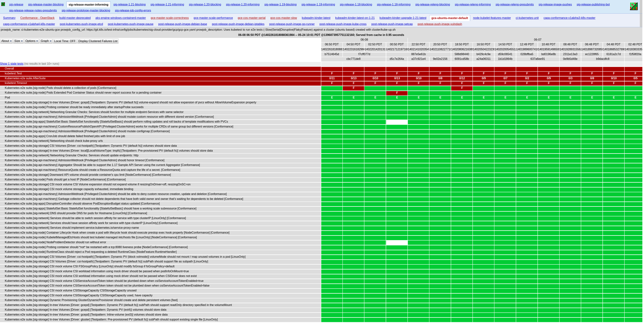Open sig-release-1.20-informing dashboard
This screenshot has height=323, width=644.
[x=242, y=5]
